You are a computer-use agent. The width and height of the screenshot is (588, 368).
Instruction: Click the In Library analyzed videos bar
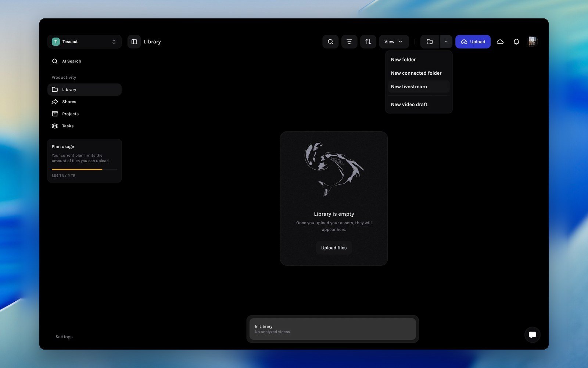pos(333,329)
